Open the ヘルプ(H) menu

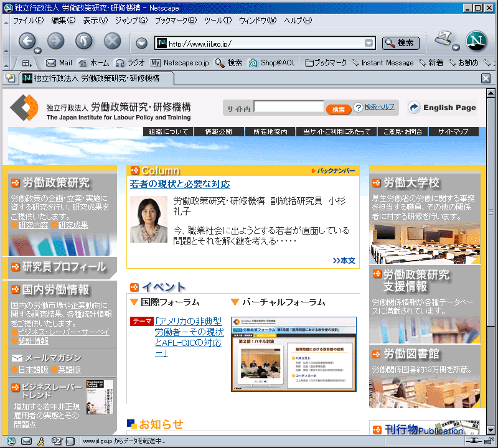298,21
